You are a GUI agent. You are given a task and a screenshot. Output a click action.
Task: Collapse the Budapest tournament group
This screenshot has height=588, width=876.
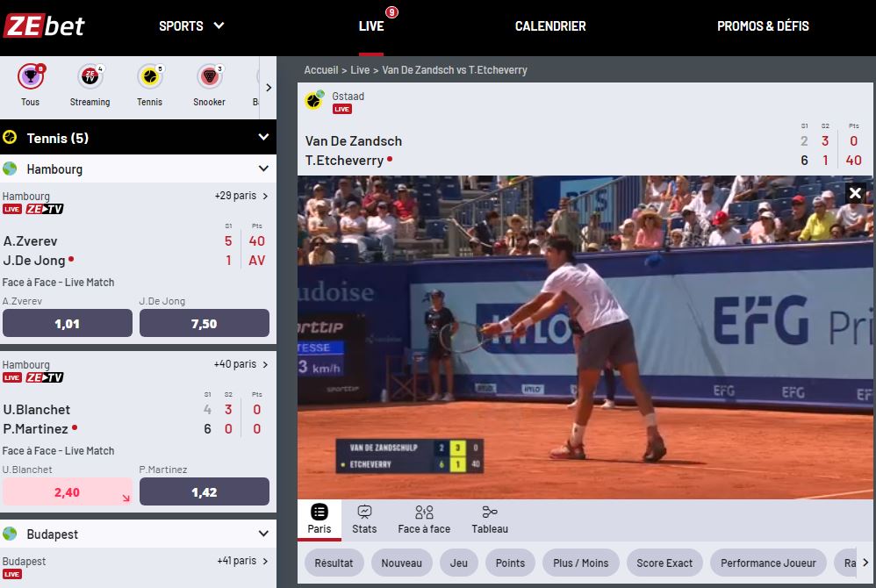click(263, 534)
